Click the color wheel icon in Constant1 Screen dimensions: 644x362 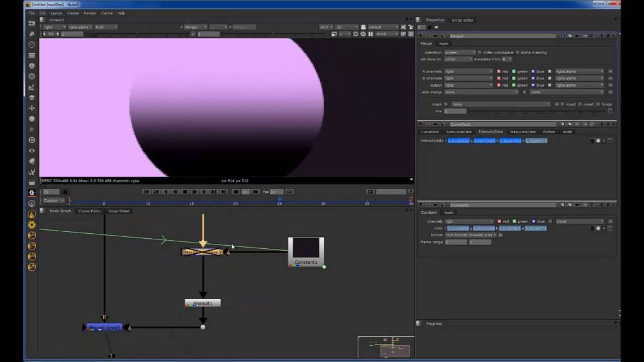598,228
